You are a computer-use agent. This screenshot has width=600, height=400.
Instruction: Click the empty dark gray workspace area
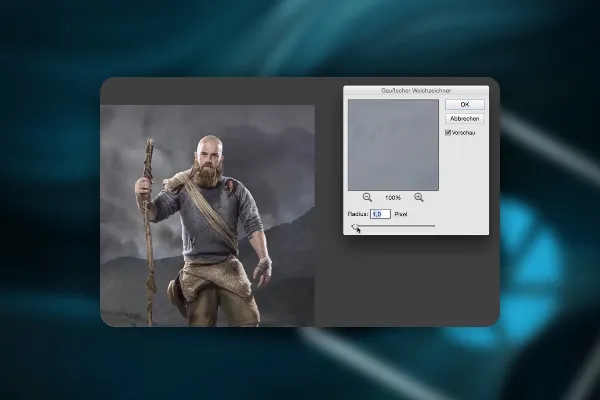[x=406, y=283]
